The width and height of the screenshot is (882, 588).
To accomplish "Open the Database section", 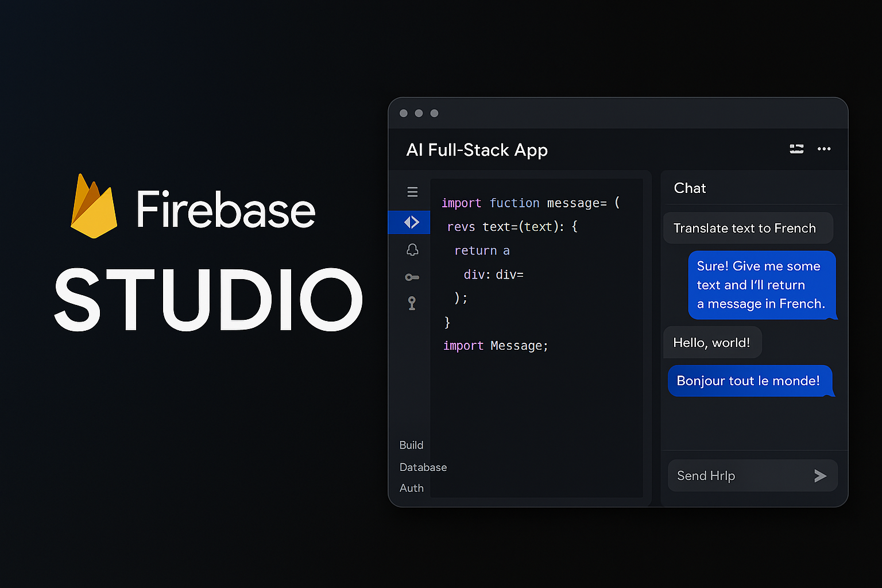I will 423,467.
